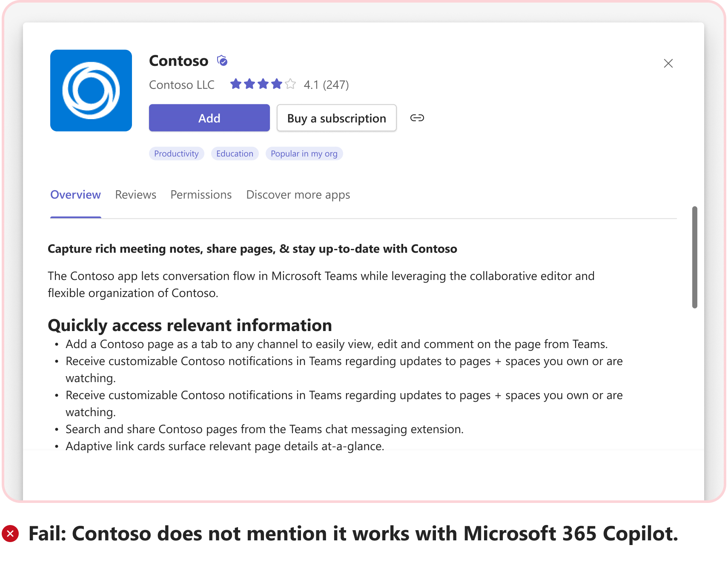Open the copy link icon next to Buy a subscription

pos(417,118)
